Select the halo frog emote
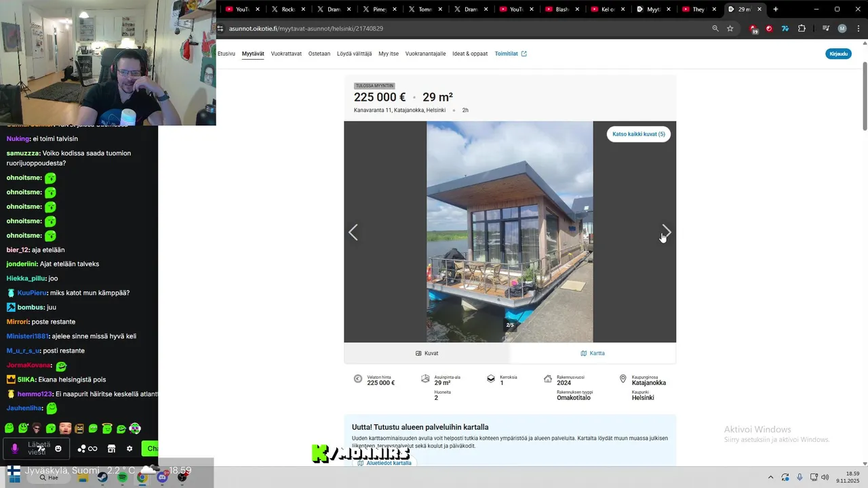Image resolution: width=868 pixels, height=488 pixels. pos(107,428)
